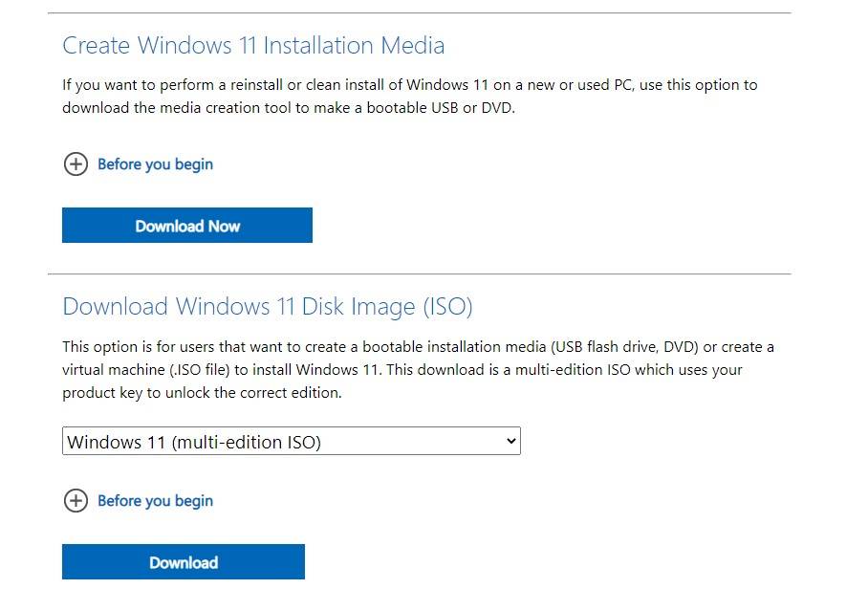Click the plus icon in the Disk Image section

[75, 501]
